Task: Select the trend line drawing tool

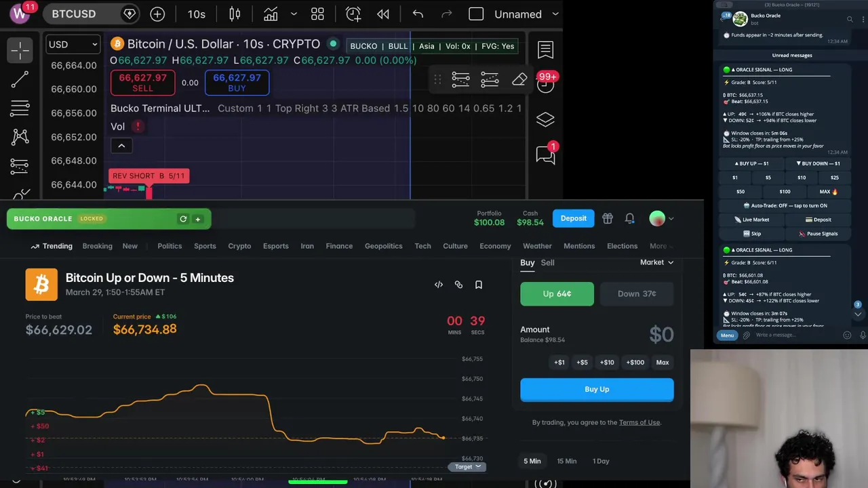Action: click(20, 79)
